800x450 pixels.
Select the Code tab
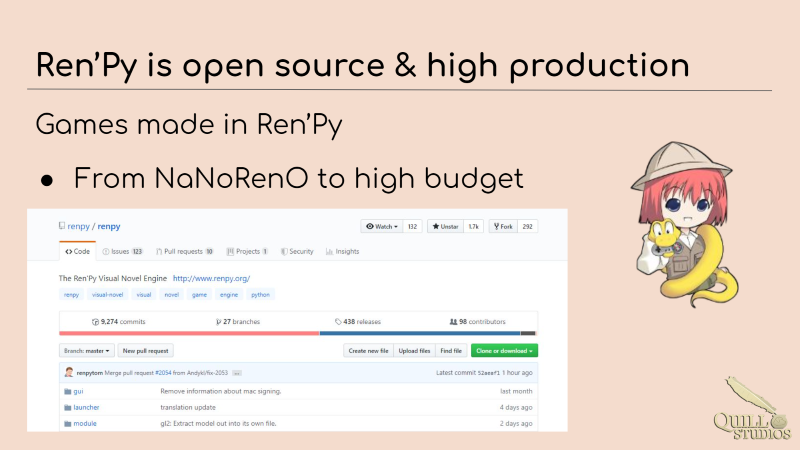tap(78, 252)
